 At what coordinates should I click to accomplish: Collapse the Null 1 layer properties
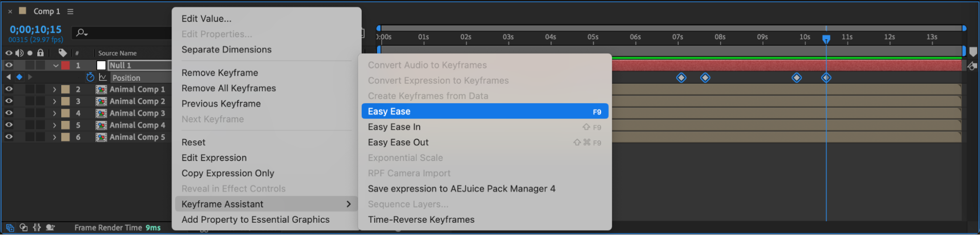(55, 66)
